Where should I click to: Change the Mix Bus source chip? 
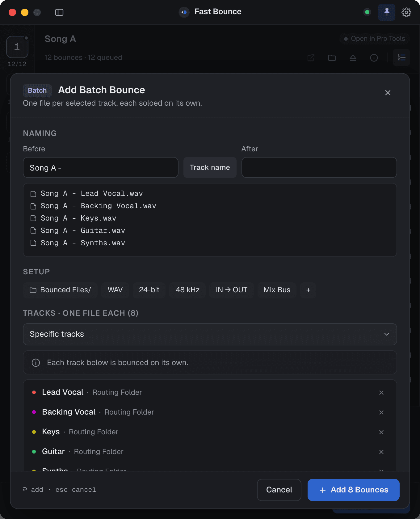point(277,290)
